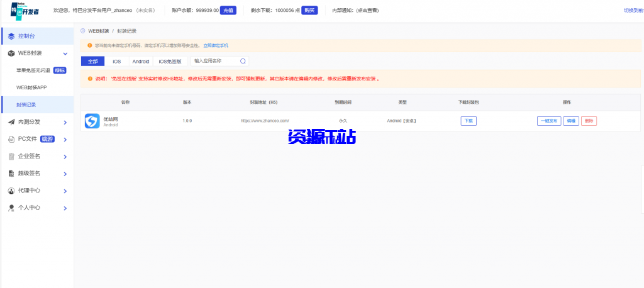Expand 个人中心 submenu arrow

65,209
